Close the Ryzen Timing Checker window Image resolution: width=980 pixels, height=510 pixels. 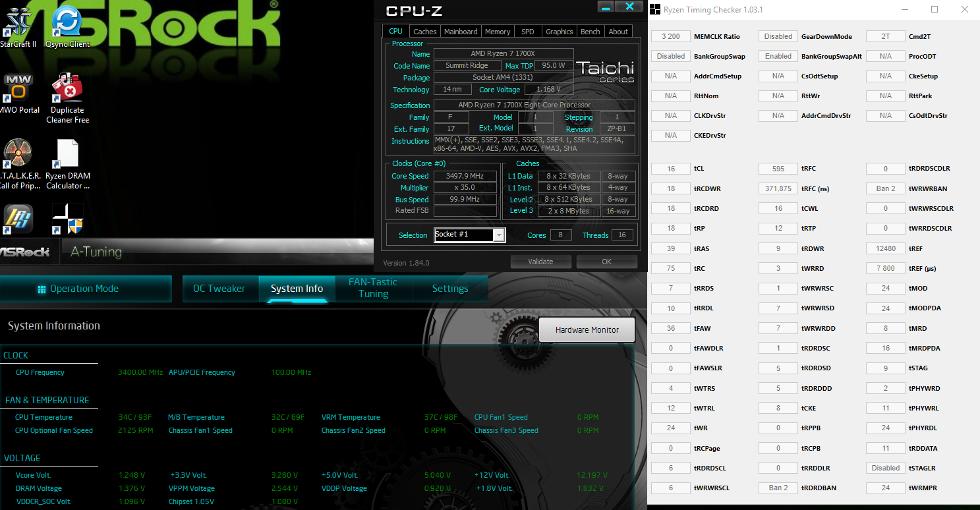click(965, 10)
